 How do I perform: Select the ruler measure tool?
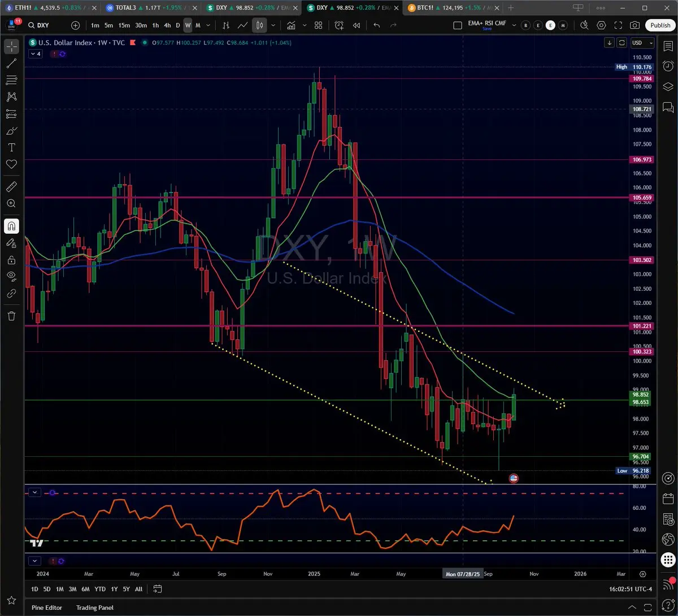[11, 186]
